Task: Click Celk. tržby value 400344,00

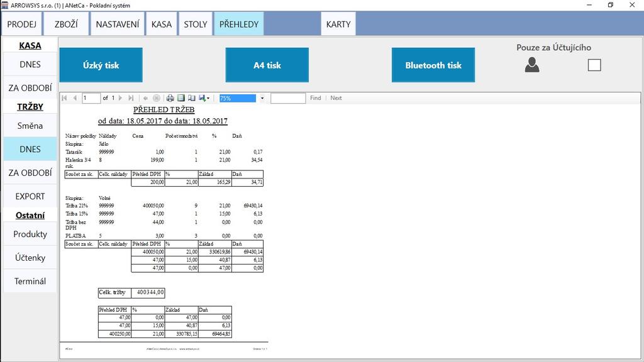Action: [150, 292]
